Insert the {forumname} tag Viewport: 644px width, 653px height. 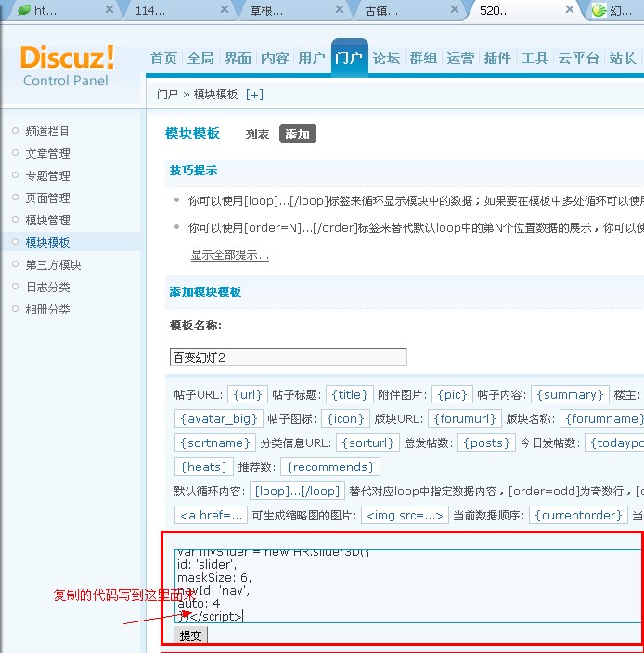(x=602, y=418)
